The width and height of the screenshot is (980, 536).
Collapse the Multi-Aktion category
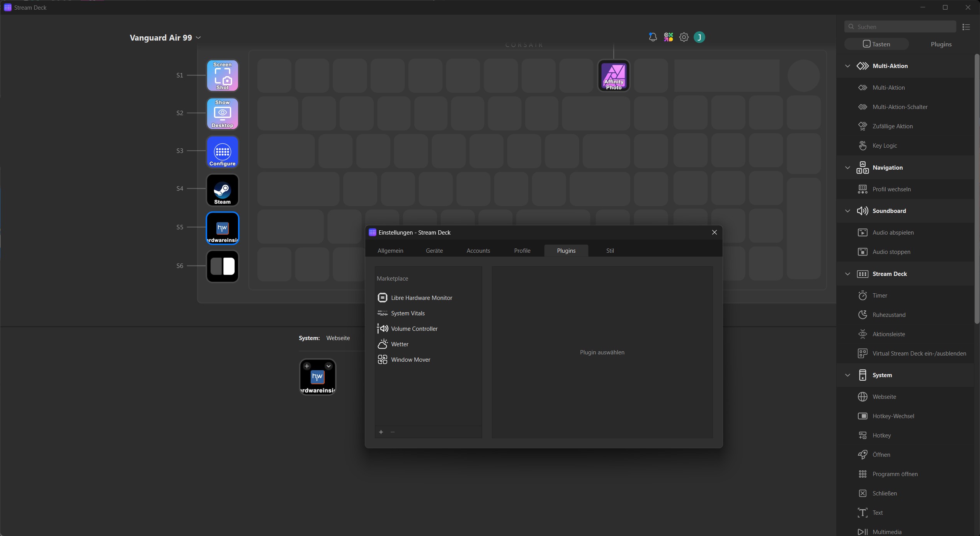pos(847,66)
